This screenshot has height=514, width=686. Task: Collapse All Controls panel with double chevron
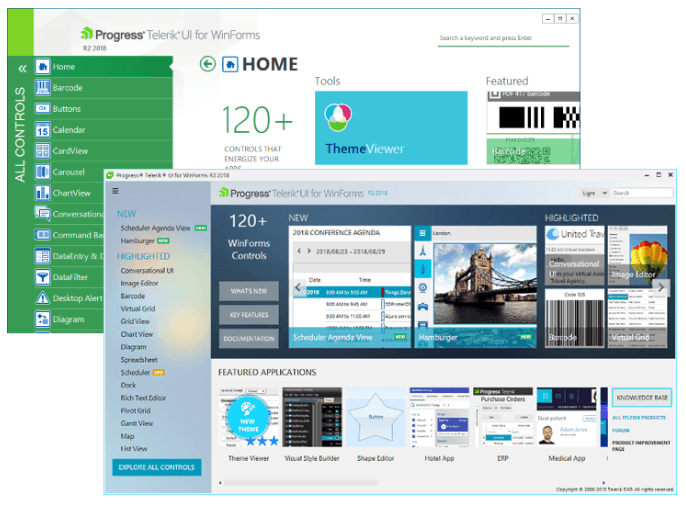22,69
